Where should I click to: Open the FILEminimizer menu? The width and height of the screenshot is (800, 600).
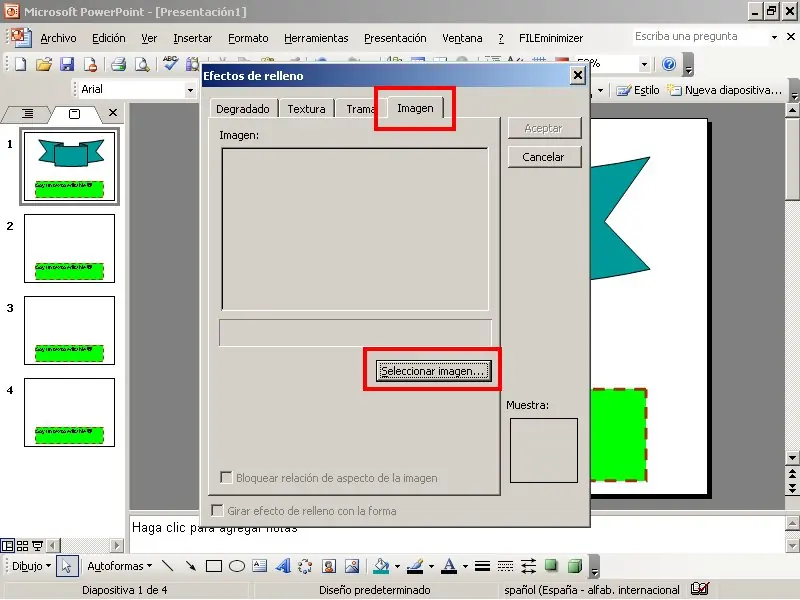(551, 38)
